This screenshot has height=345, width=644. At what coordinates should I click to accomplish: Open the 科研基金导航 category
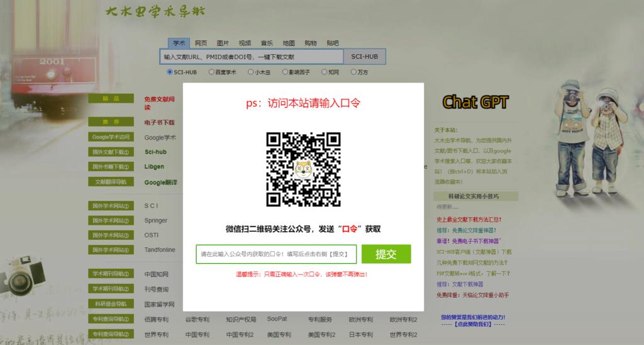click(x=111, y=304)
